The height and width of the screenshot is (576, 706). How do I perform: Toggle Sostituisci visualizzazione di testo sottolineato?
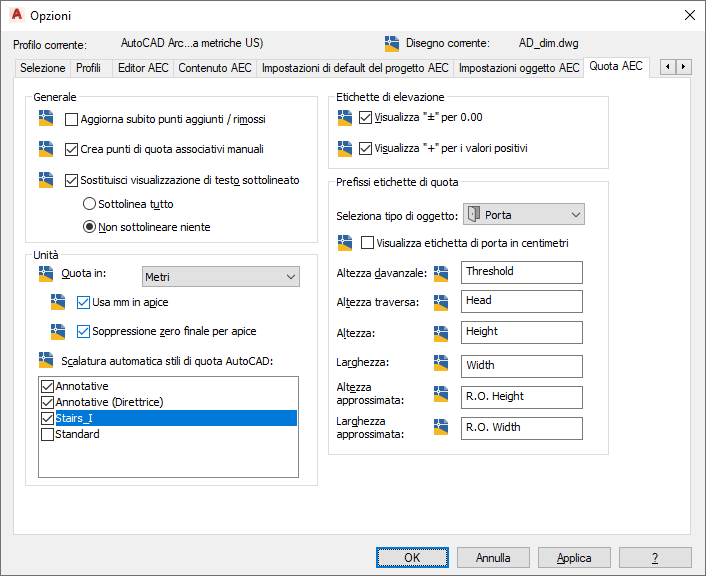coord(71,181)
